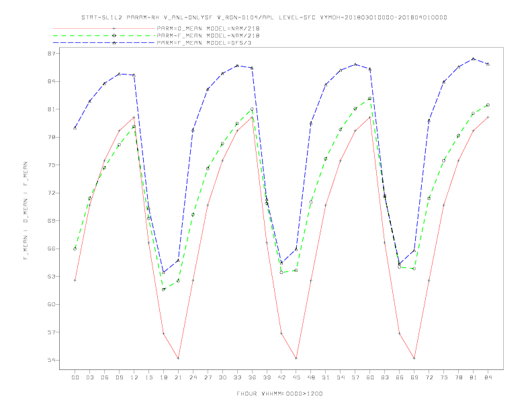Viewport: 532px width, 411px height.
Task: Click red O_MEAN plus data point at hour 00
Action: point(75,280)
